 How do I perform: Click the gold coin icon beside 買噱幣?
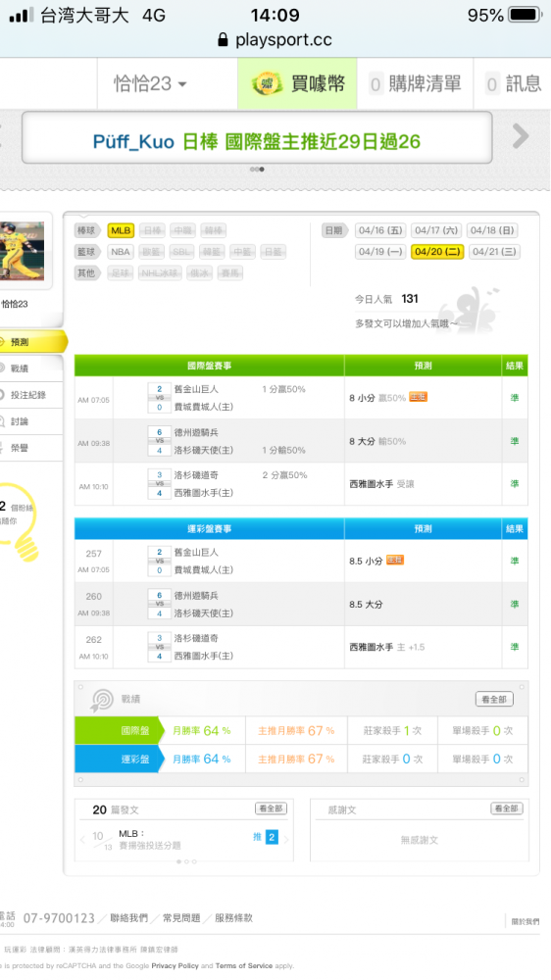(x=267, y=83)
